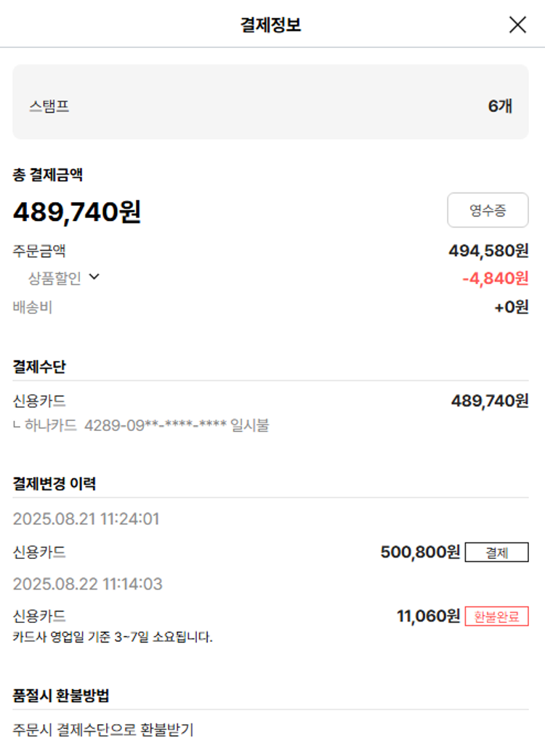Close the 결제정보 dialog
This screenshot has width=545, height=756.
tap(517, 25)
